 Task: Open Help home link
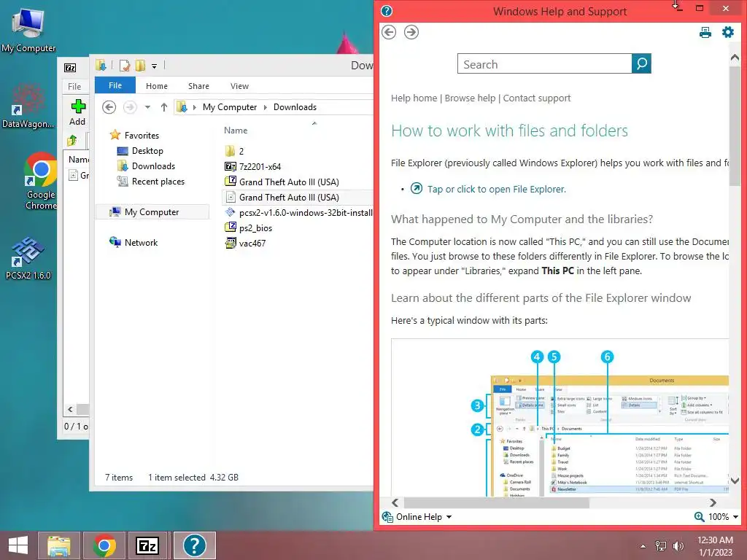(414, 98)
